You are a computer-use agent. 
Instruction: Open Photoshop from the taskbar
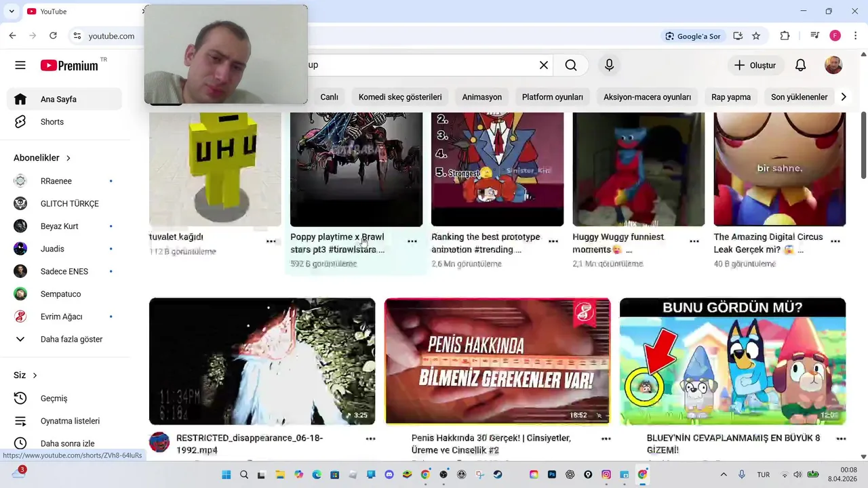552,474
